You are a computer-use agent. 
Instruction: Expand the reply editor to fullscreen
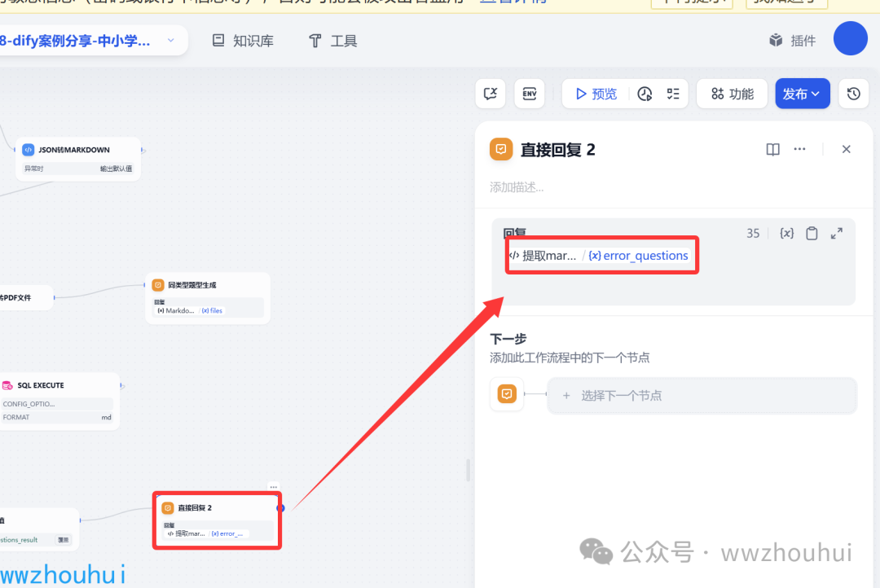pyautogui.click(x=837, y=234)
